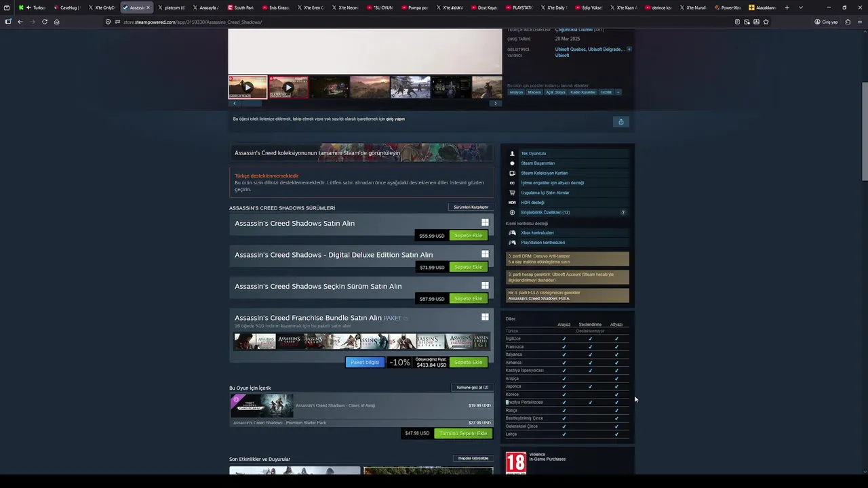Click the Giriş yap profile button
This screenshot has height=488, width=868.
827,22
